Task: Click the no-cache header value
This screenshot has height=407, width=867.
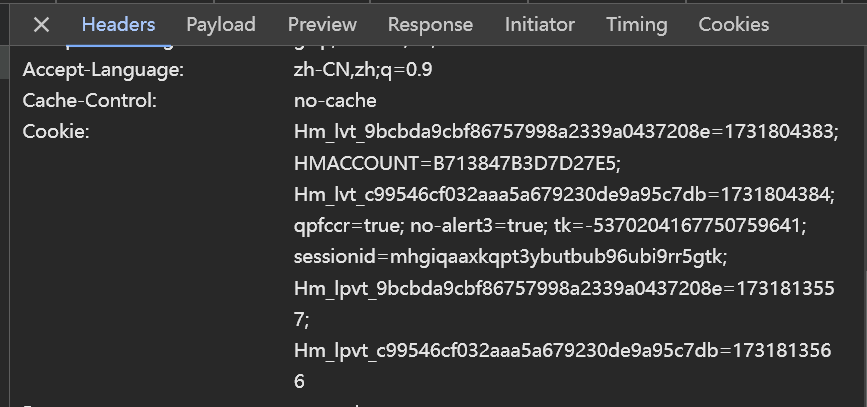Action: coord(335,101)
